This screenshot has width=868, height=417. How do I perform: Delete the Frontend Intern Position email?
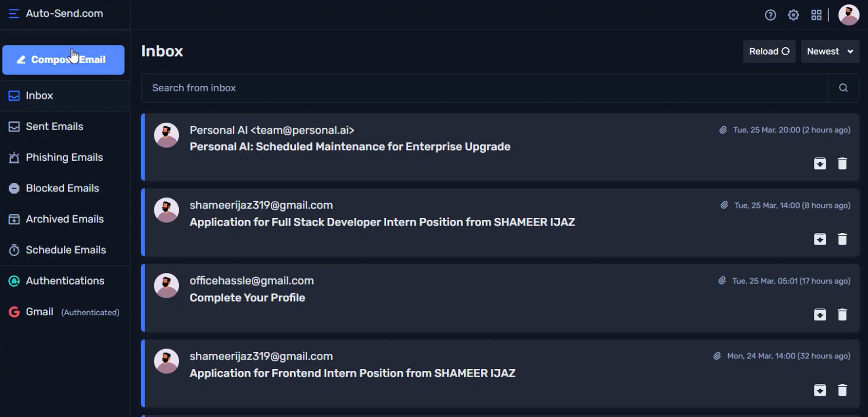point(842,390)
